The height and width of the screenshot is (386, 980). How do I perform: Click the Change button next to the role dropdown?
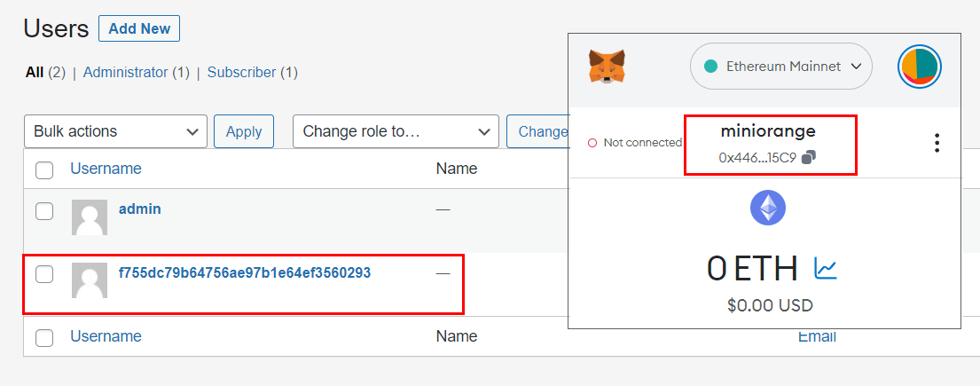click(x=537, y=131)
